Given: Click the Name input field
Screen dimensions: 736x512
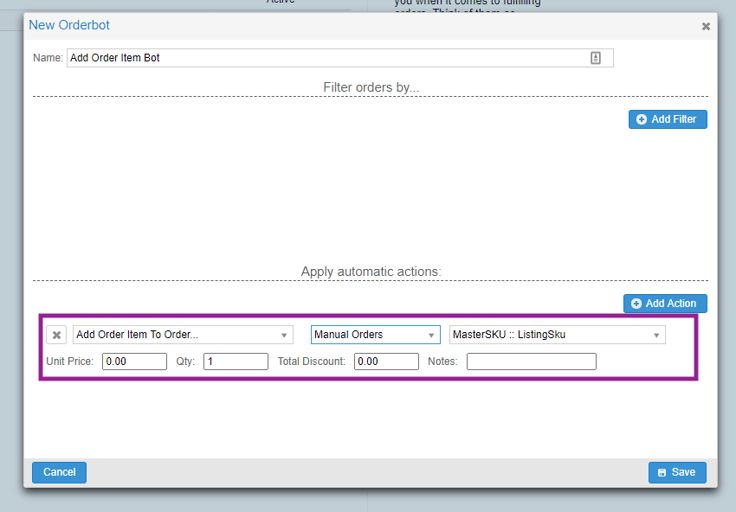Looking at the screenshot, I should point(340,58).
